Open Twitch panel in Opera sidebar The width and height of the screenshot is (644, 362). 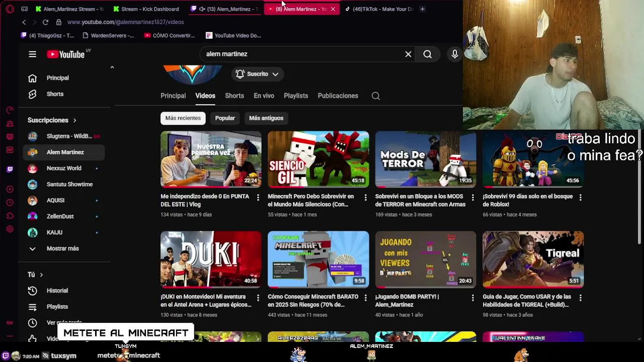pos(10,169)
